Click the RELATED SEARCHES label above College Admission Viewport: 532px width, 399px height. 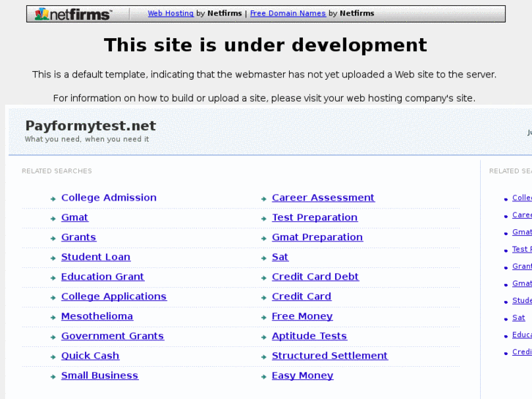click(x=57, y=171)
